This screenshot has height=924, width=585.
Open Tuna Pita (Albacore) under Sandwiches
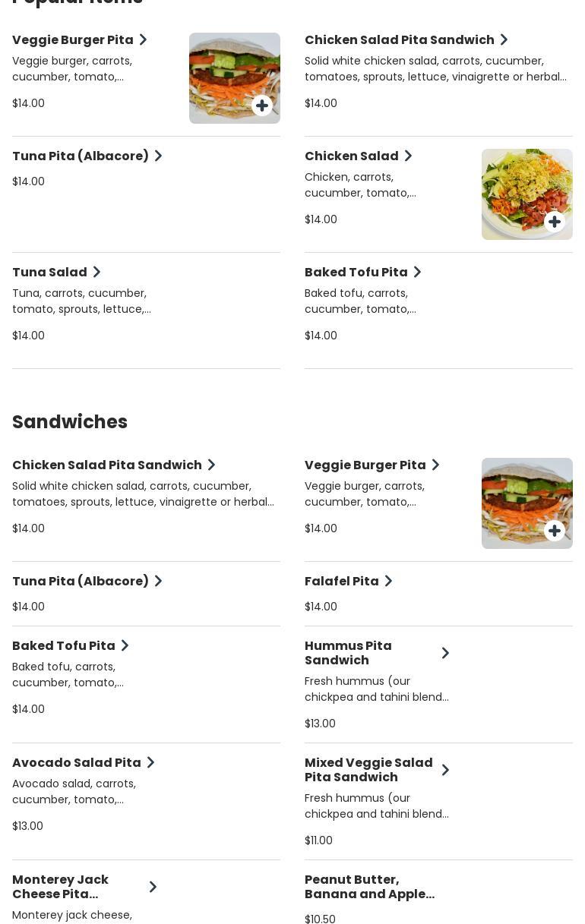(81, 581)
